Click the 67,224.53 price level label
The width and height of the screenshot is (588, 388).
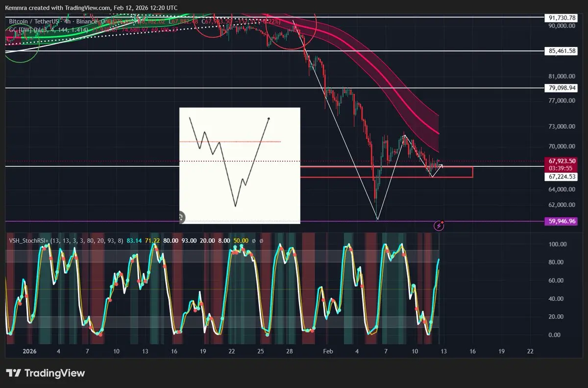(x=562, y=176)
